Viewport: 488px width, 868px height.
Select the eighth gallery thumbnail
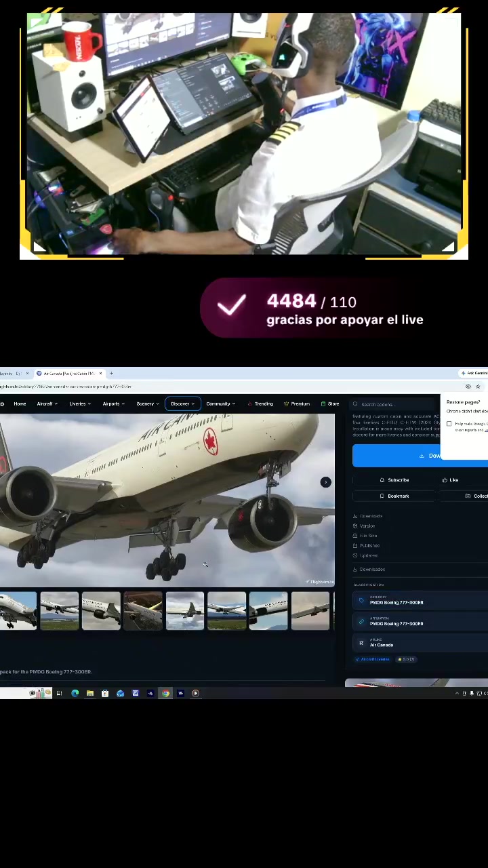click(x=310, y=611)
